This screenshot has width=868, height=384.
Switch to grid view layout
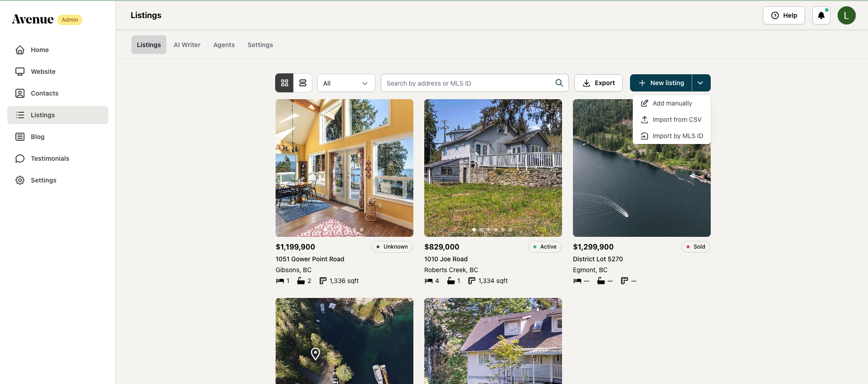pos(284,83)
